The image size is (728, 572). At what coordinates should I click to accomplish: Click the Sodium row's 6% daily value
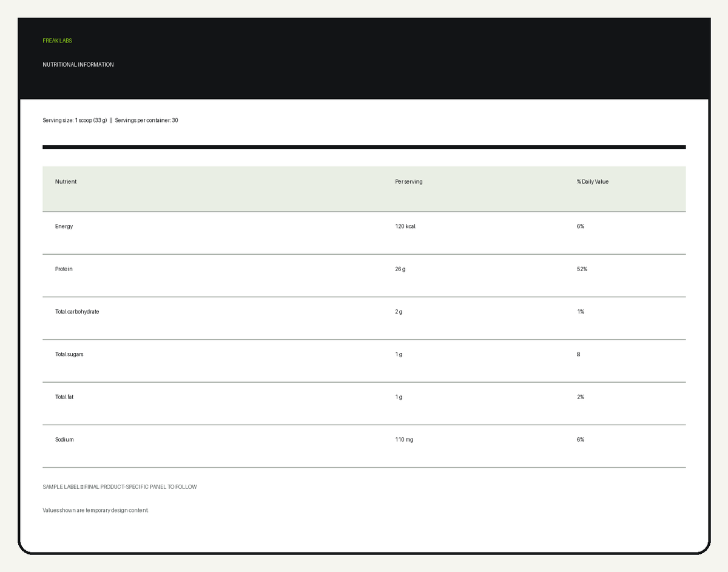tap(581, 440)
